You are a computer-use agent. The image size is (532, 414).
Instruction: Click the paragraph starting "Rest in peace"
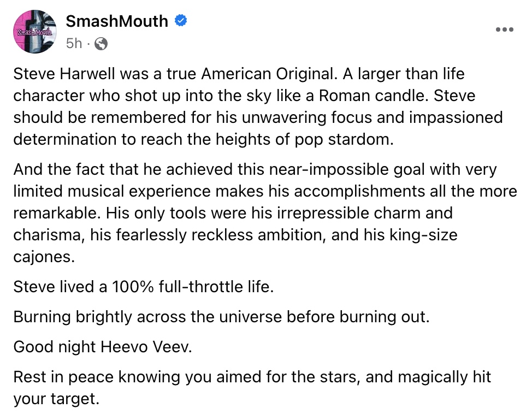(x=252, y=388)
